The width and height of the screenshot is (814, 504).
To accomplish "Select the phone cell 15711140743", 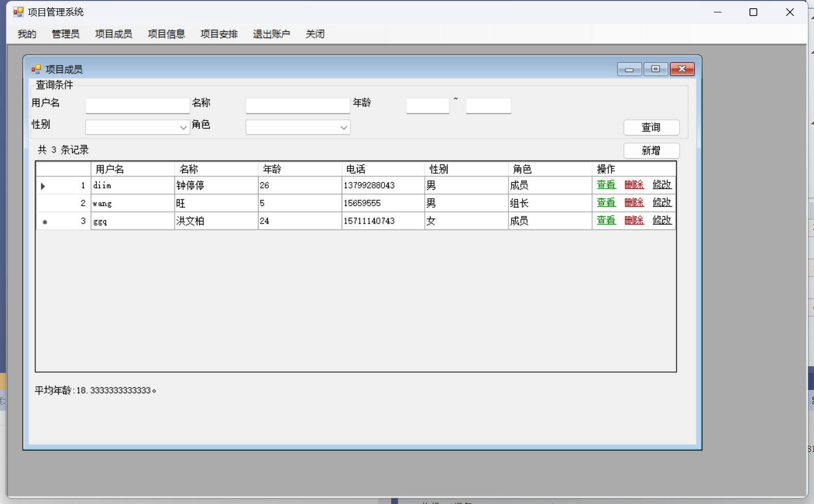I will (x=383, y=221).
